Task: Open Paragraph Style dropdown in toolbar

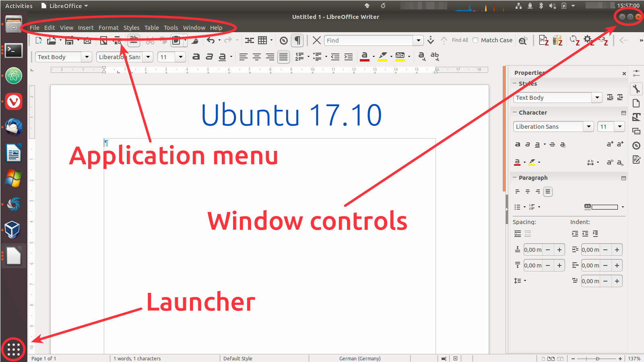Action: [87, 57]
